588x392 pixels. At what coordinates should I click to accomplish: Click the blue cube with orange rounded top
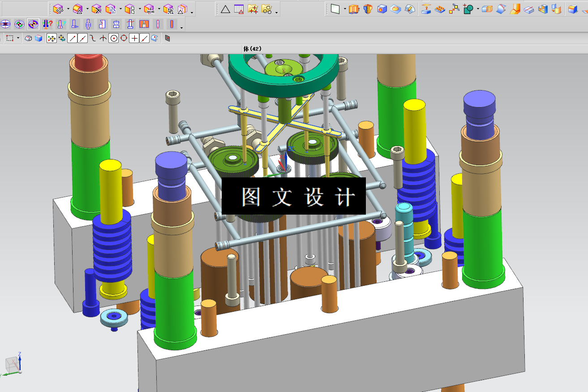573,9
